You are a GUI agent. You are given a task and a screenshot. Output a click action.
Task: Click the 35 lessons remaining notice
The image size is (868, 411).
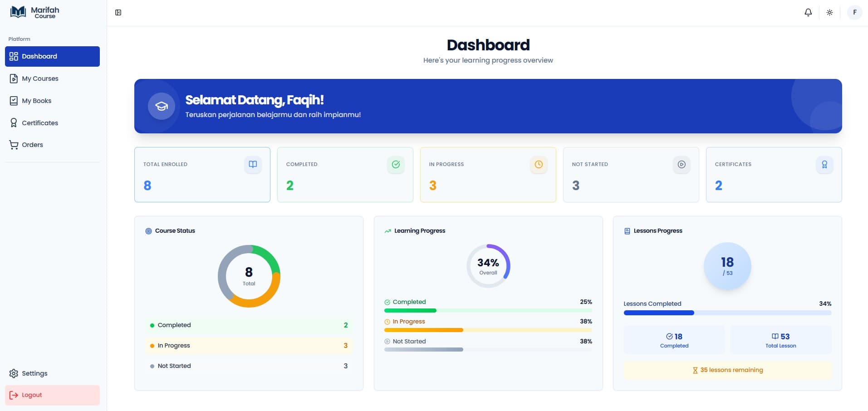(x=727, y=370)
